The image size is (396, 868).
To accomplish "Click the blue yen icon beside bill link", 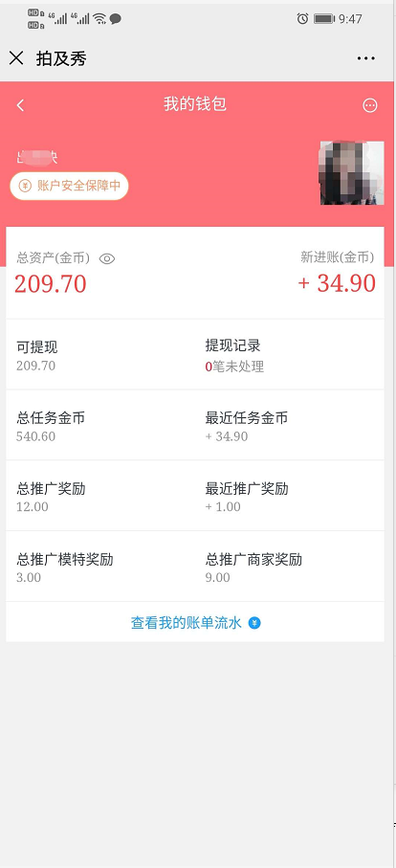I will click(254, 623).
